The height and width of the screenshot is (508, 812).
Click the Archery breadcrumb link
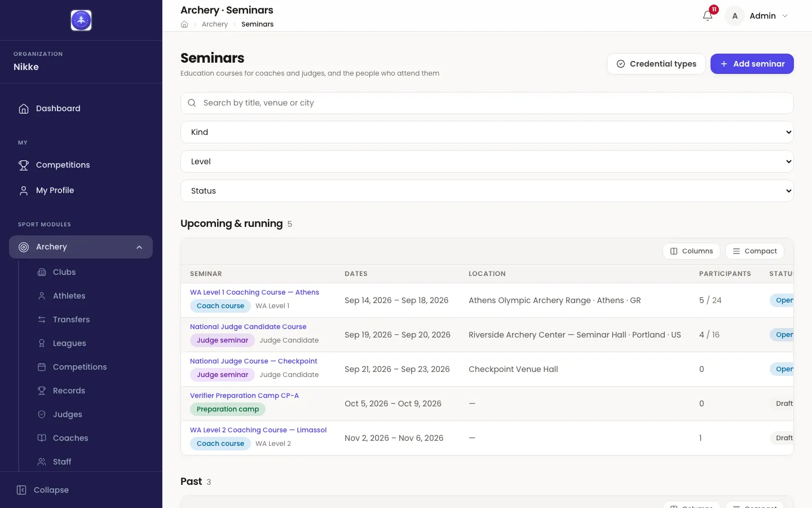215,24
